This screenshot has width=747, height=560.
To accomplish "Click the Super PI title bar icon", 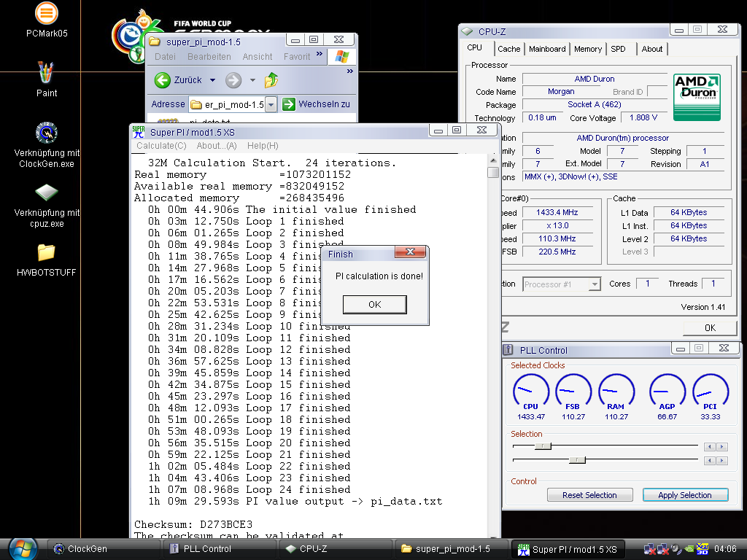I will (139, 132).
